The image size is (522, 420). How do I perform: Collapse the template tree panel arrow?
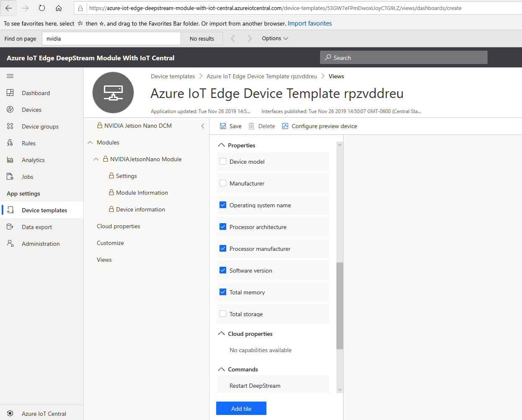[203, 126]
